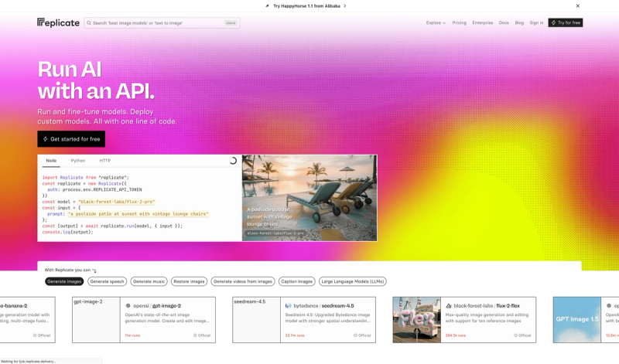Focus the search models input field
The width and height of the screenshot is (619, 364).
click(162, 23)
